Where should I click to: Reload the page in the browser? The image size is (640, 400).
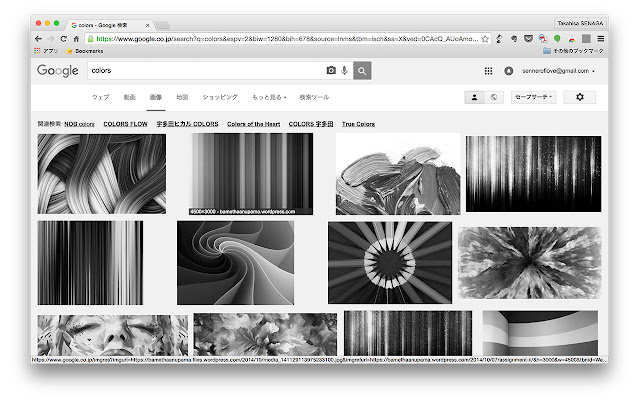click(63, 38)
